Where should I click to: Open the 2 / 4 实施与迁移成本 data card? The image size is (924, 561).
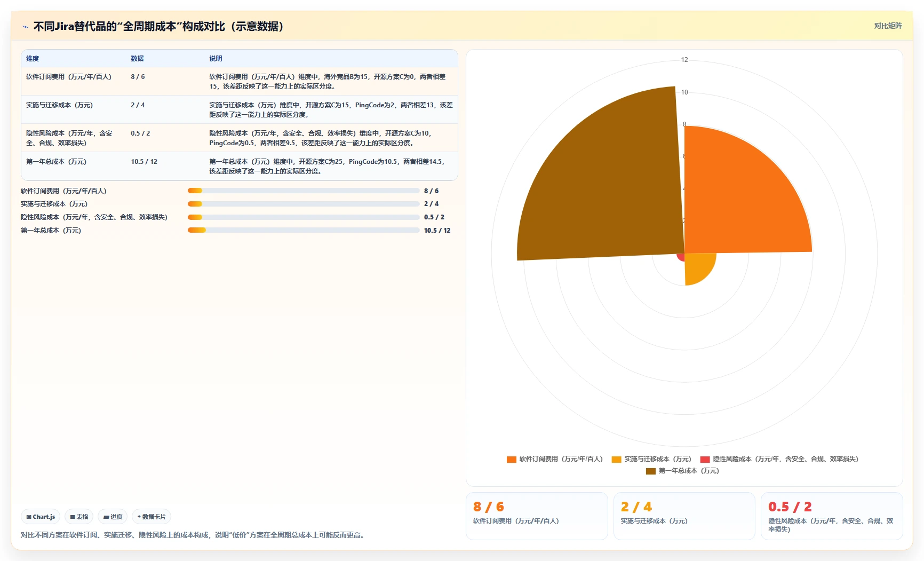click(x=684, y=516)
